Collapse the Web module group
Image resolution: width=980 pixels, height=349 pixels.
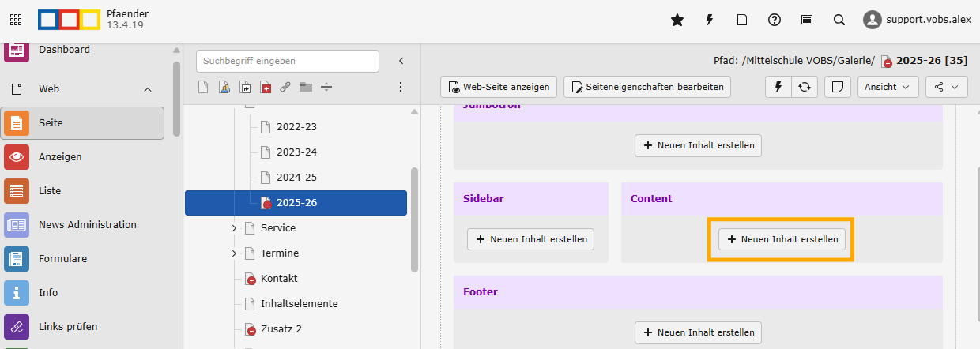pyautogui.click(x=148, y=89)
